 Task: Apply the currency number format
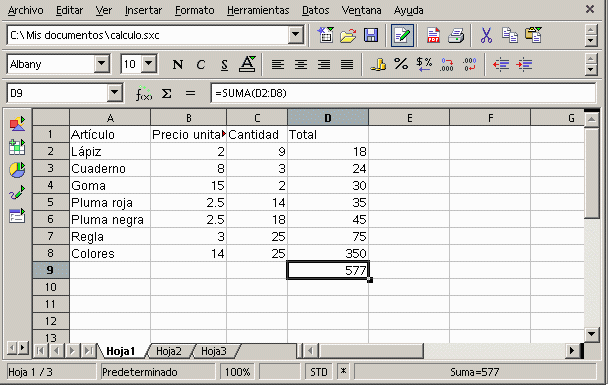[x=378, y=64]
